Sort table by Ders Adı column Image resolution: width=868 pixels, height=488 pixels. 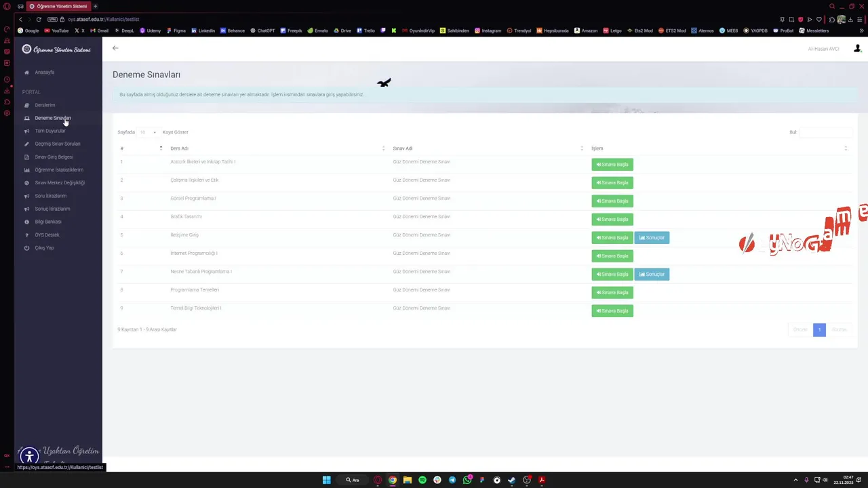pos(277,148)
